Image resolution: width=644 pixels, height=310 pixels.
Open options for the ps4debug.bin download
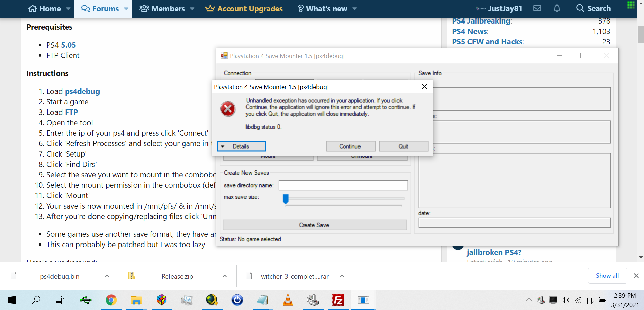click(107, 276)
